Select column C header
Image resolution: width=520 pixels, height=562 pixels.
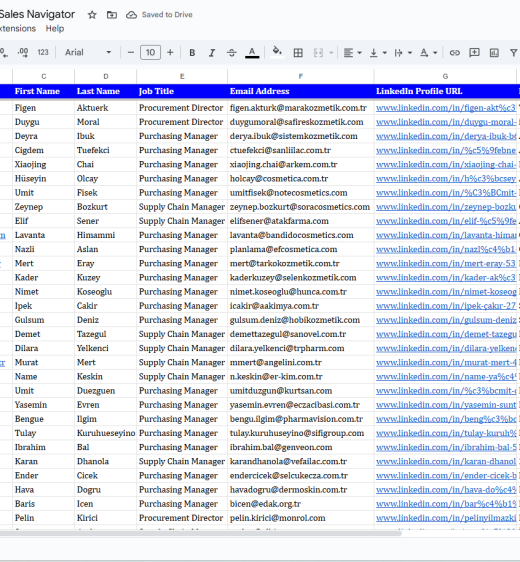(x=44, y=76)
